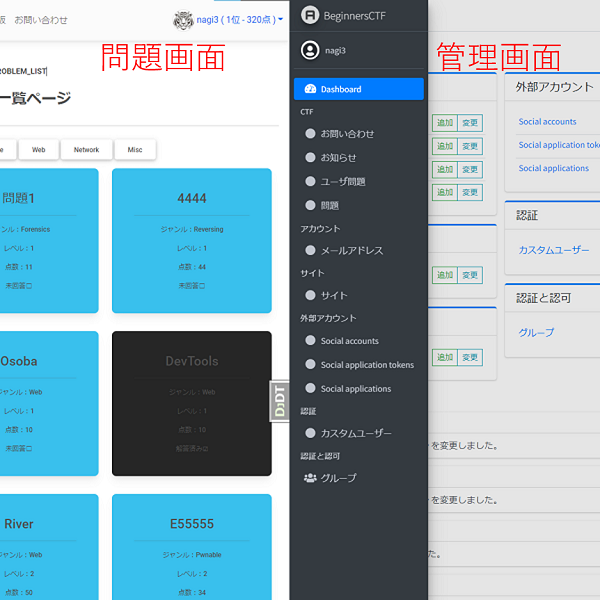Open カスタムユーザー in the sidebar menu
This screenshot has height=600, width=600.
pyautogui.click(x=356, y=433)
